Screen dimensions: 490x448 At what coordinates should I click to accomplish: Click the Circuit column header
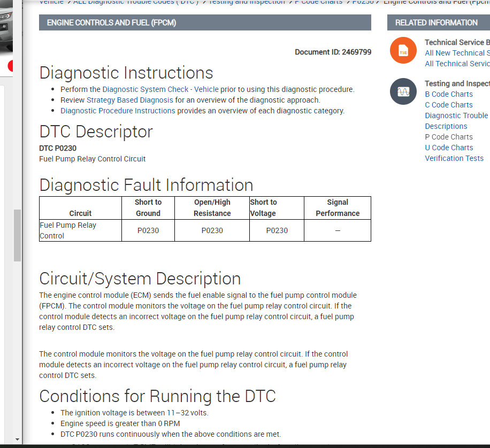pyautogui.click(x=80, y=208)
